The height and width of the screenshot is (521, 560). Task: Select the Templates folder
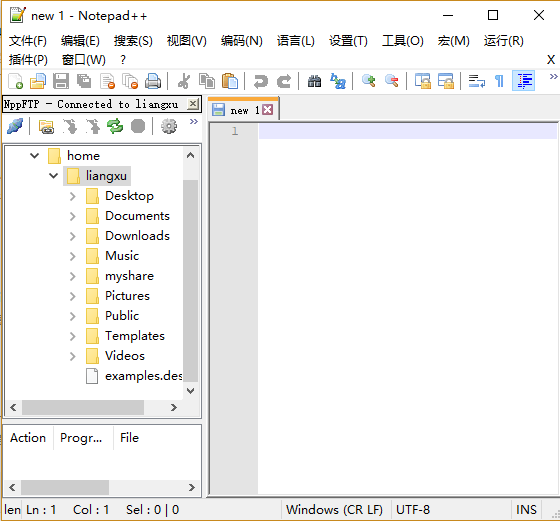135,336
